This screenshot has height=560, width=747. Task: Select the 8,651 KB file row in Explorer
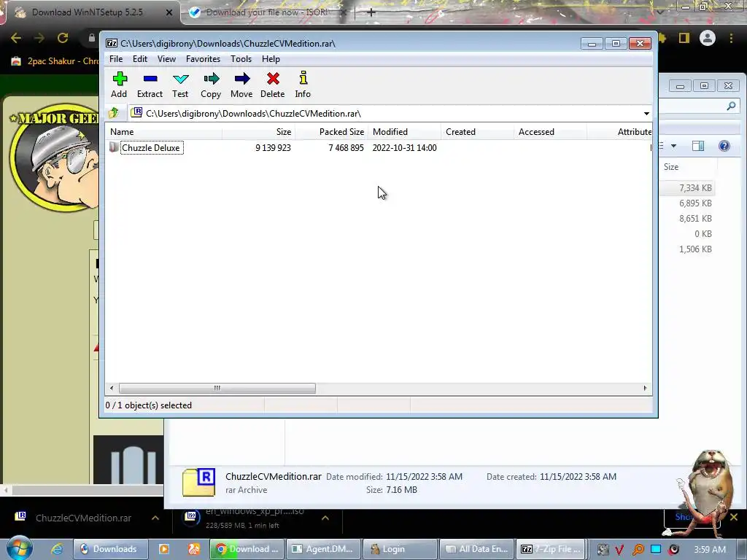(x=687, y=219)
